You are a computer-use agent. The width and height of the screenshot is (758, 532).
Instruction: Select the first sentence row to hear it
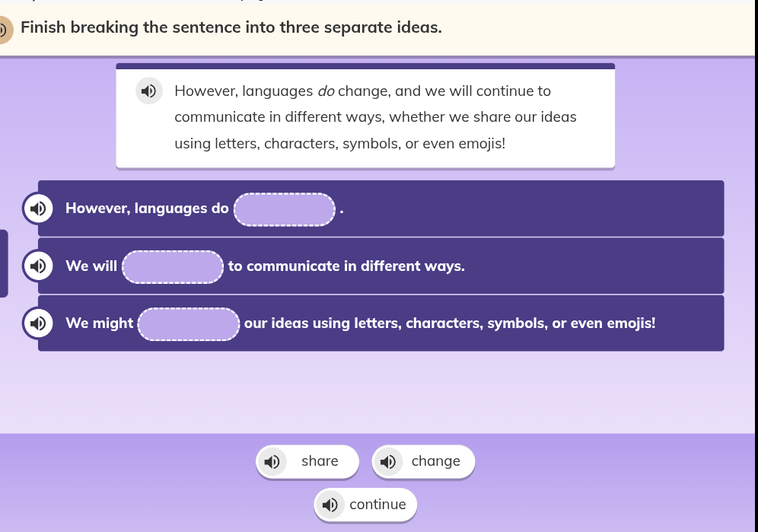click(x=457, y=208)
